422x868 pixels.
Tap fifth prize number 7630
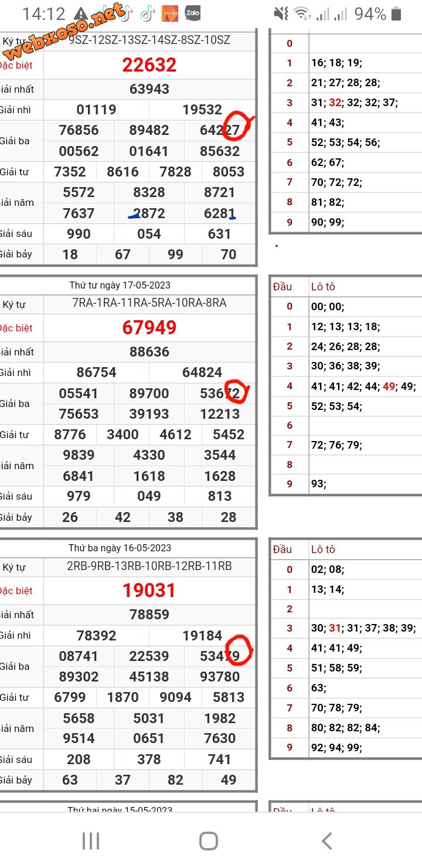pos(220,738)
